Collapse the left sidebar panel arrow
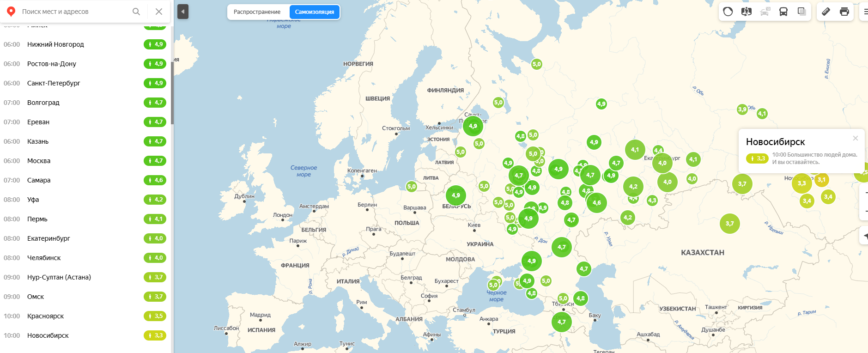The image size is (868, 353). [x=183, y=12]
